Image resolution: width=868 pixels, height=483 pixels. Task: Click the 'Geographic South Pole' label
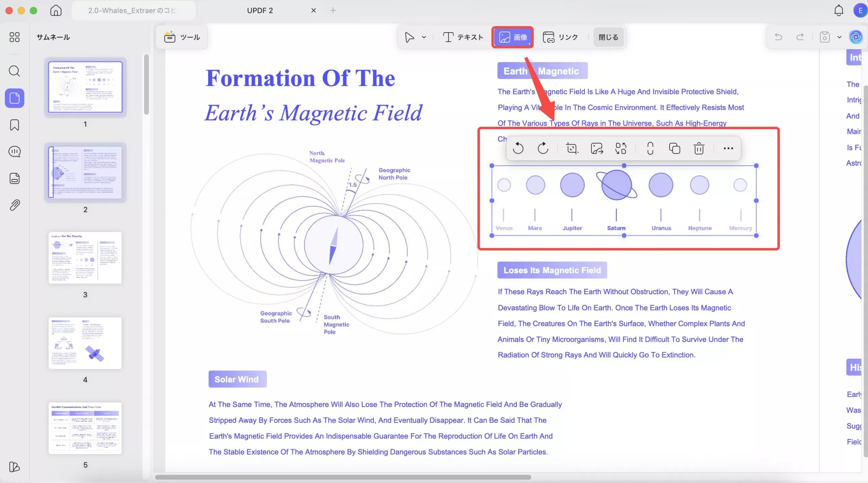click(x=276, y=317)
